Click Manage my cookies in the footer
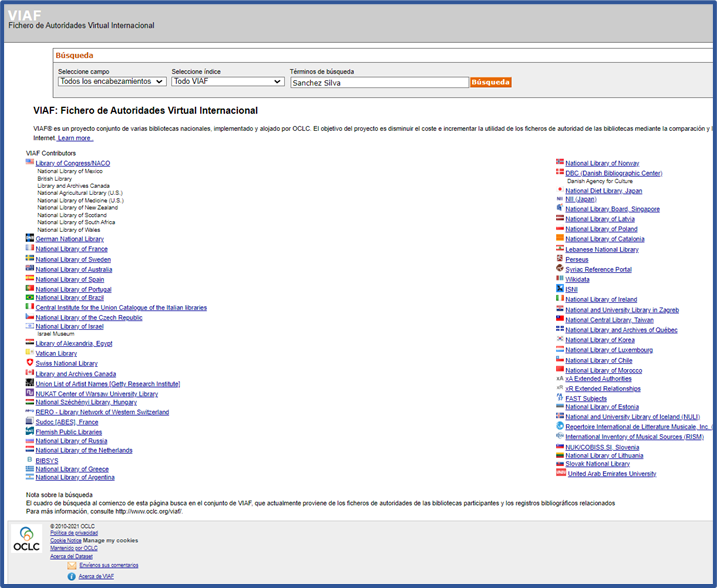Viewport: 717px width, 588px height. (x=110, y=540)
